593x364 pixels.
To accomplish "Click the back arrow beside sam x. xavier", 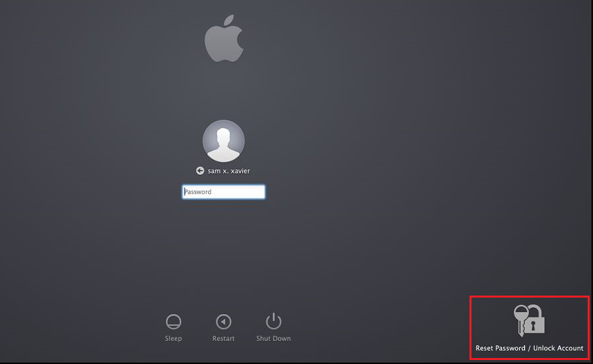I will point(200,171).
